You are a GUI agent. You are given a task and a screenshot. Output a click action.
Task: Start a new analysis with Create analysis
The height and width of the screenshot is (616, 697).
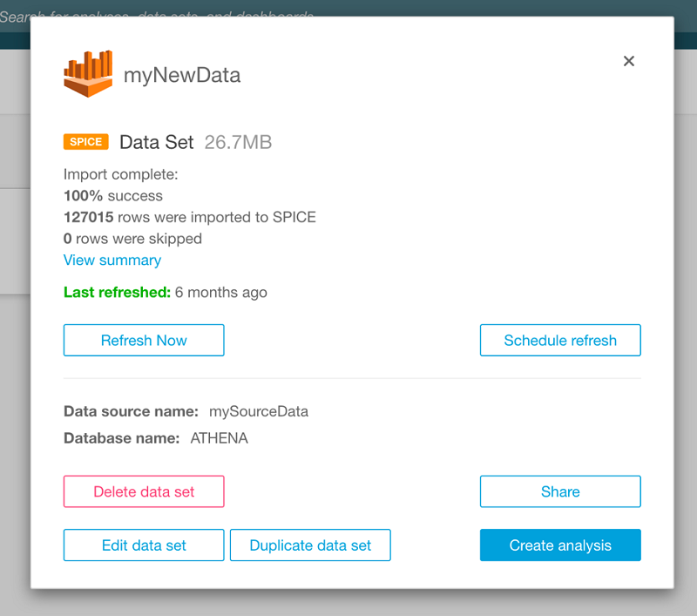560,545
